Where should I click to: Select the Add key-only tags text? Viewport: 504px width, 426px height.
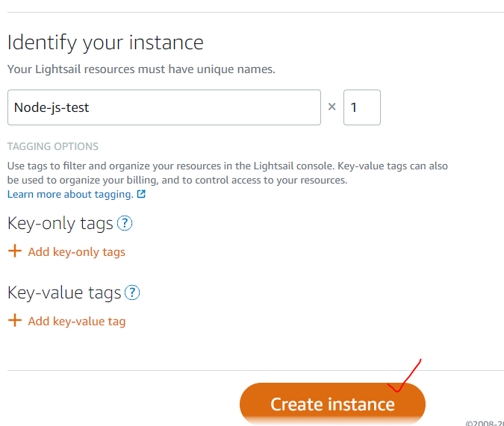pos(76,252)
